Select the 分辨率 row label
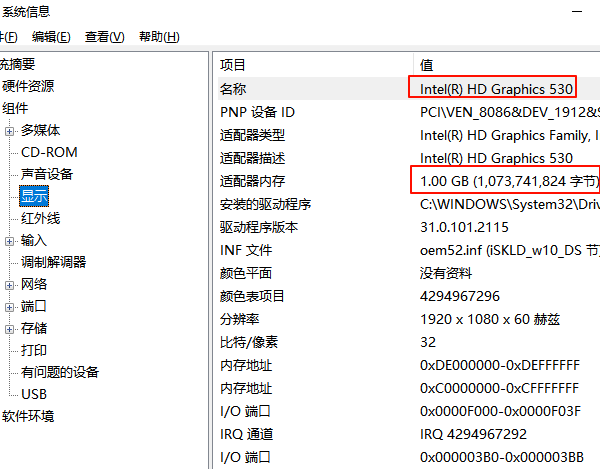Screen dimensions: 600x469 pyautogui.click(x=240, y=319)
